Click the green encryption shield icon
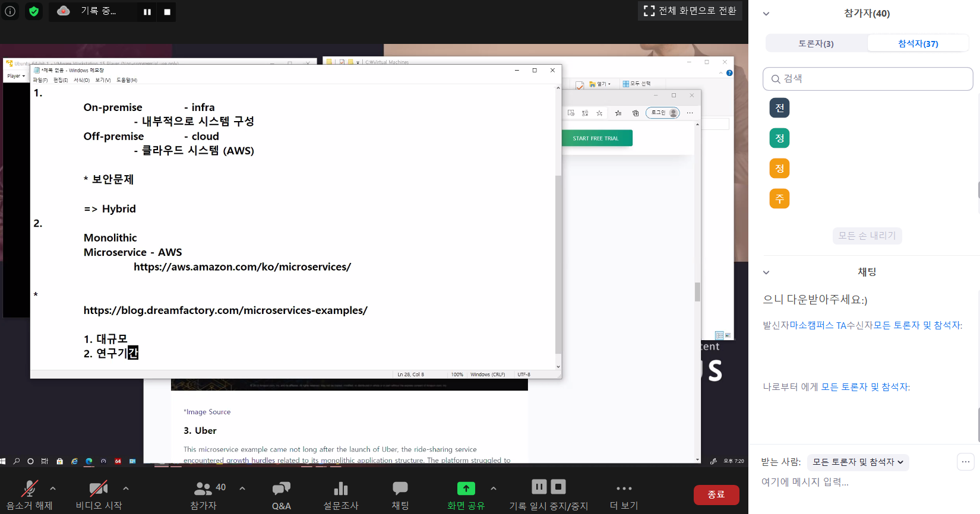The width and height of the screenshot is (980, 514). click(x=34, y=11)
